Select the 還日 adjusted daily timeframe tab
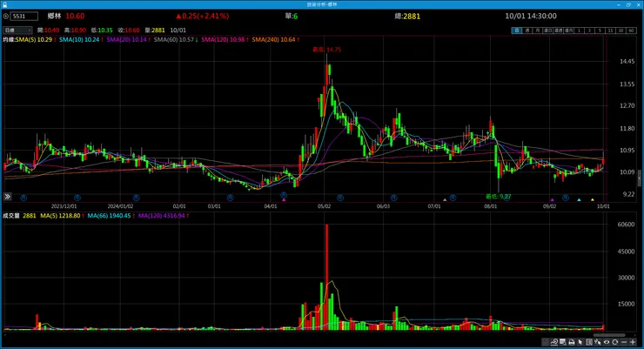The height and width of the screenshot is (349, 644). [548, 30]
